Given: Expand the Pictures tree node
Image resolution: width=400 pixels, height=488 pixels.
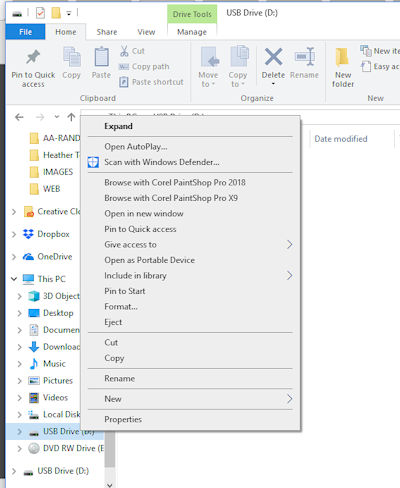Looking at the screenshot, I should pos(19,381).
